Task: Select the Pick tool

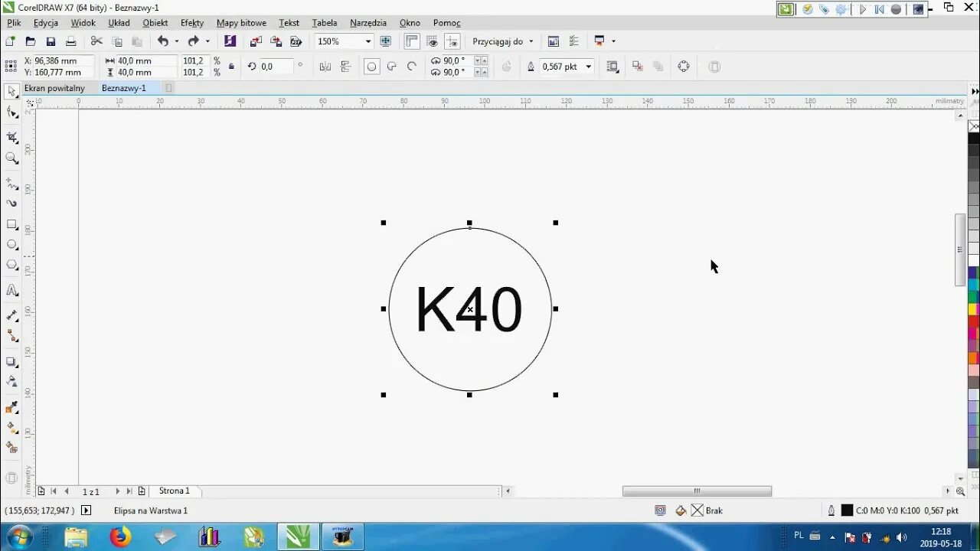Action: tap(11, 91)
